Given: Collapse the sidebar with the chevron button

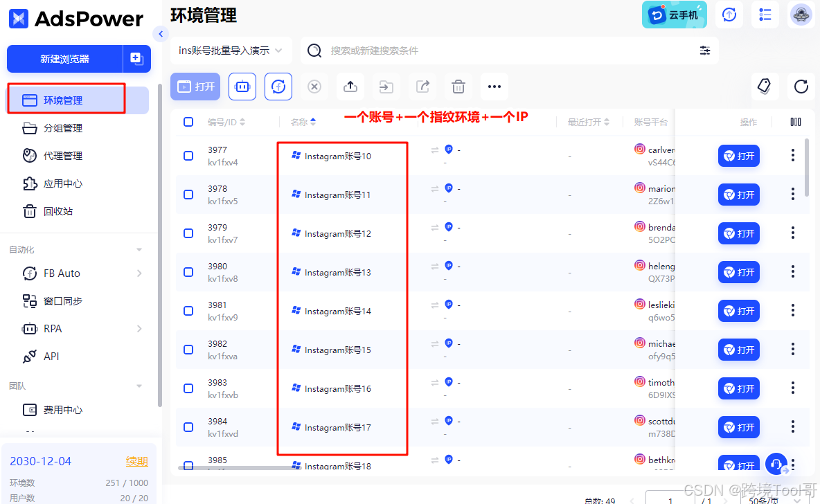Looking at the screenshot, I should (161, 34).
